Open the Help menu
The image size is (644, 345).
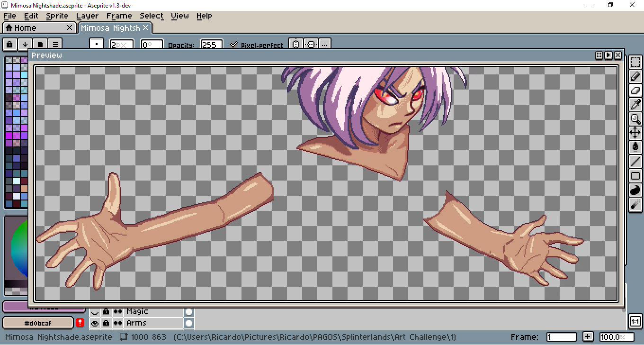point(204,16)
